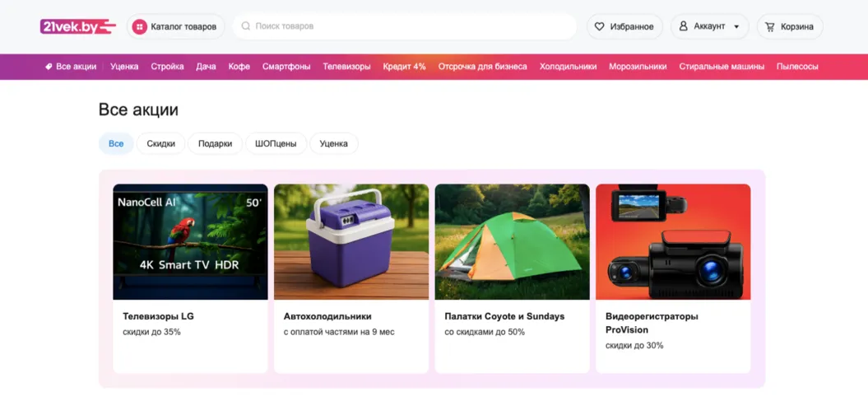Screen dimensions: 868x401
Task: Open Палатки Coyote и Sundays promo
Action: coord(505,317)
